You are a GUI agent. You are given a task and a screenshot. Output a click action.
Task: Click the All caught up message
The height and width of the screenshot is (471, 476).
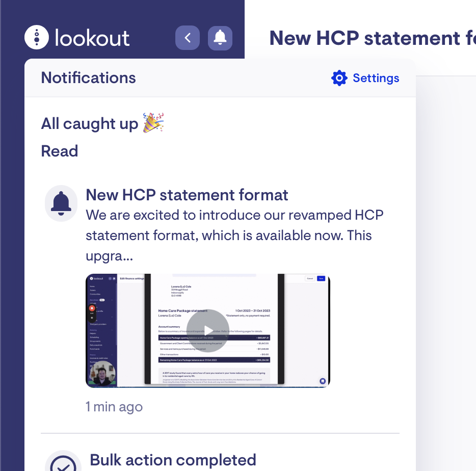tap(90, 123)
